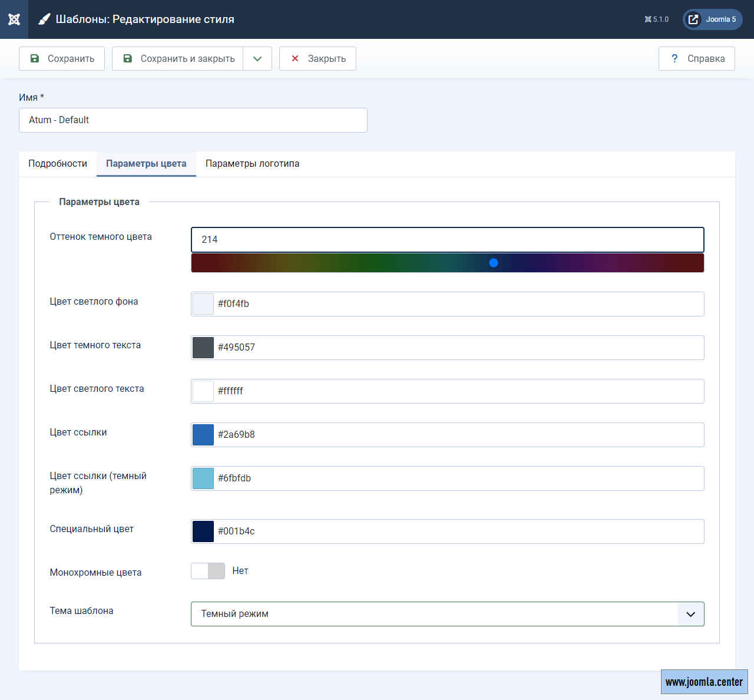
Task: Open the Joomla 5 site preview link
Action: point(712,19)
